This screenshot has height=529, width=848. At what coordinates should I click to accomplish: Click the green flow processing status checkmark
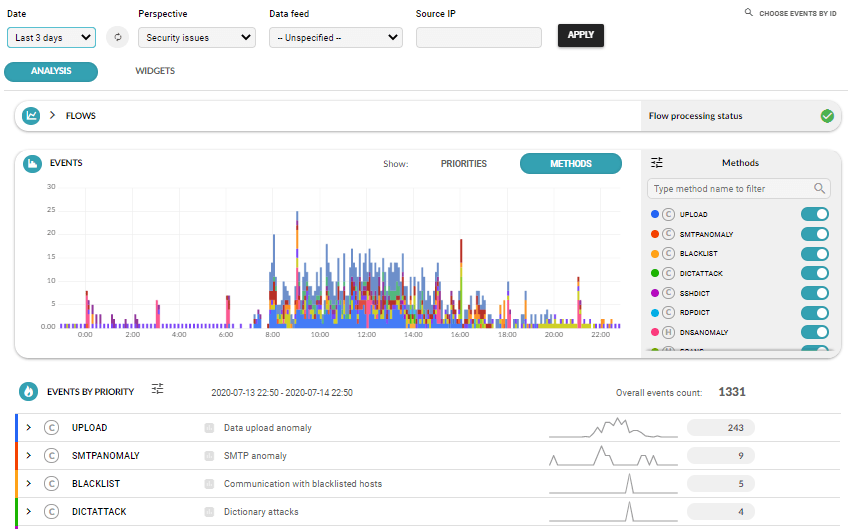[827, 116]
